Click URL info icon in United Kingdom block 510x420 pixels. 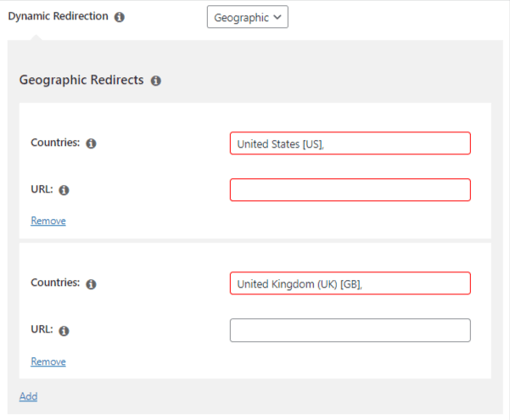[64, 330]
